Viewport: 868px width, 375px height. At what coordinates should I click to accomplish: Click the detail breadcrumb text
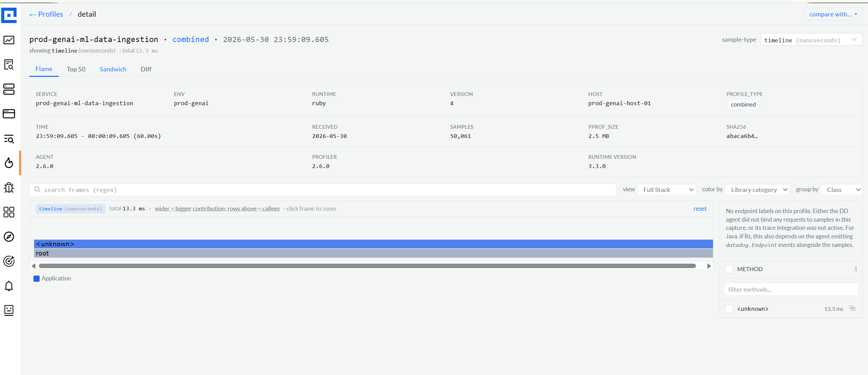87,14
